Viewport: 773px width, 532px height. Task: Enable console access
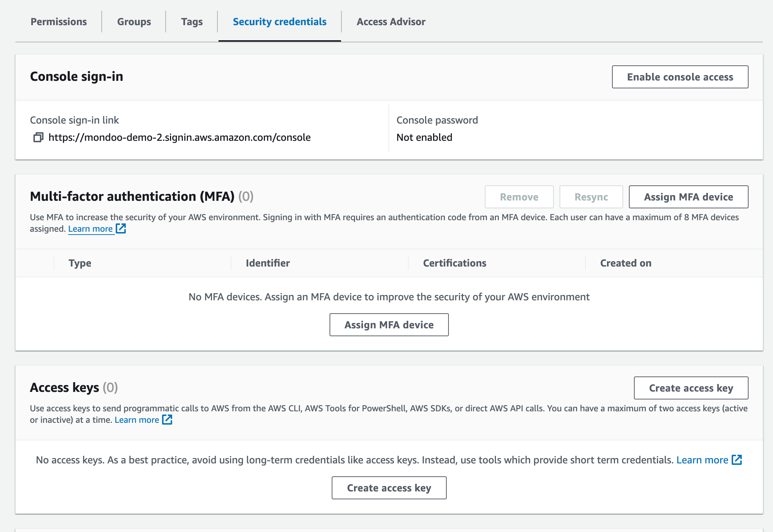click(680, 77)
